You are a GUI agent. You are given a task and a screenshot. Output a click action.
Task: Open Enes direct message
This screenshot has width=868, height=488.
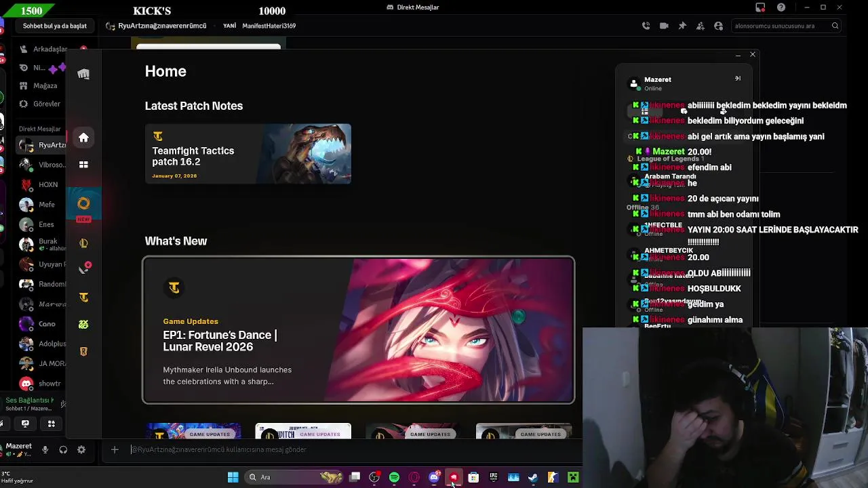click(x=42, y=224)
